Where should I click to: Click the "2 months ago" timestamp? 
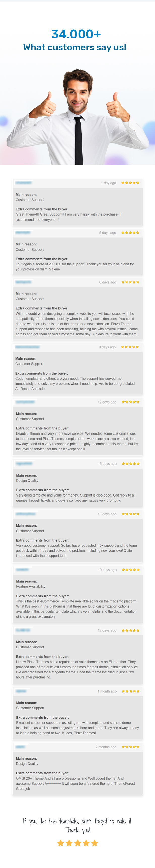[106, 747]
